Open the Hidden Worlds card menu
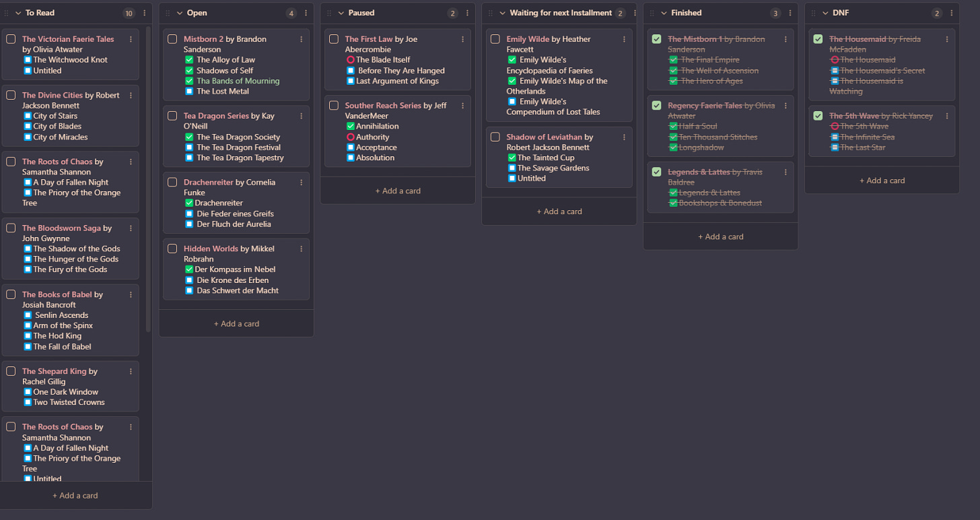Image resolution: width=980 pixels, height=520 pixels. (302, 249)
